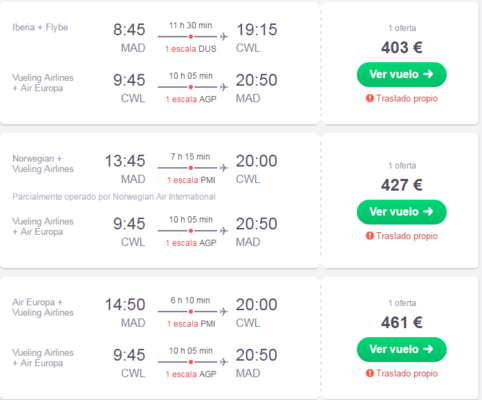
Task: Select the Ver vuelo button for 461 €
Action: click(401, 349)
